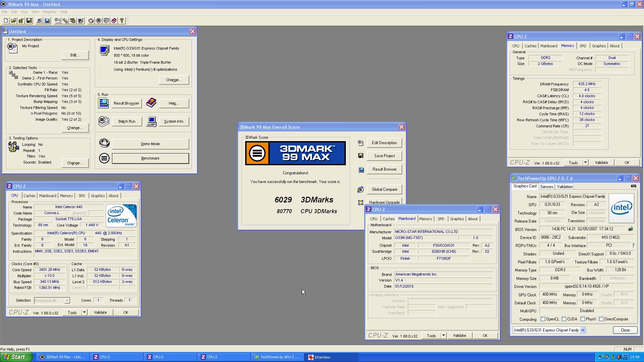644x362 pixels.
Task: Click Save Project in score dialog
Action: tap(384, 156)
